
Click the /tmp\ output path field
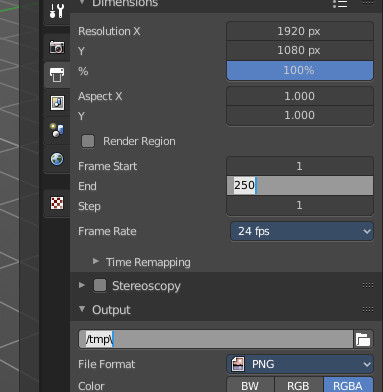coord(216,339)
